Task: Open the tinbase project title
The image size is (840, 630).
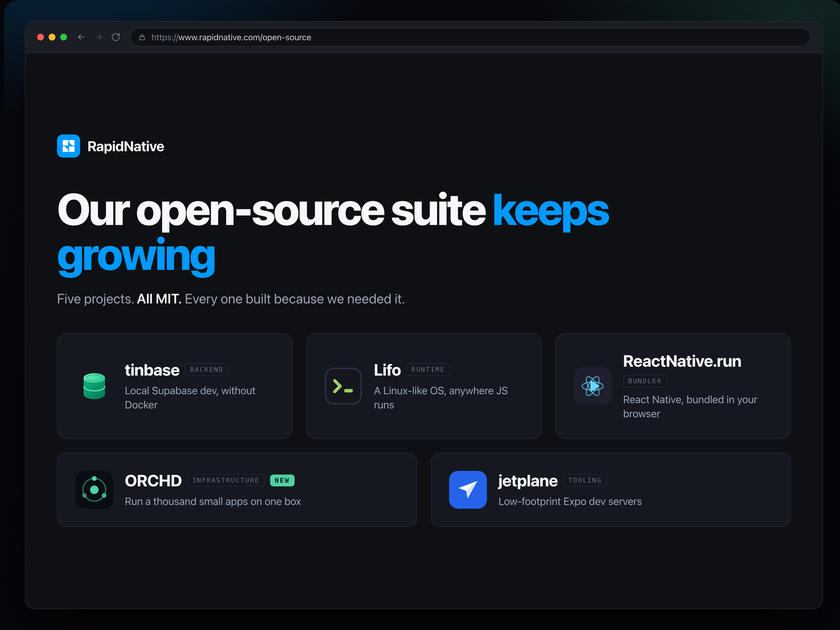Action: (x=152, y=370)
